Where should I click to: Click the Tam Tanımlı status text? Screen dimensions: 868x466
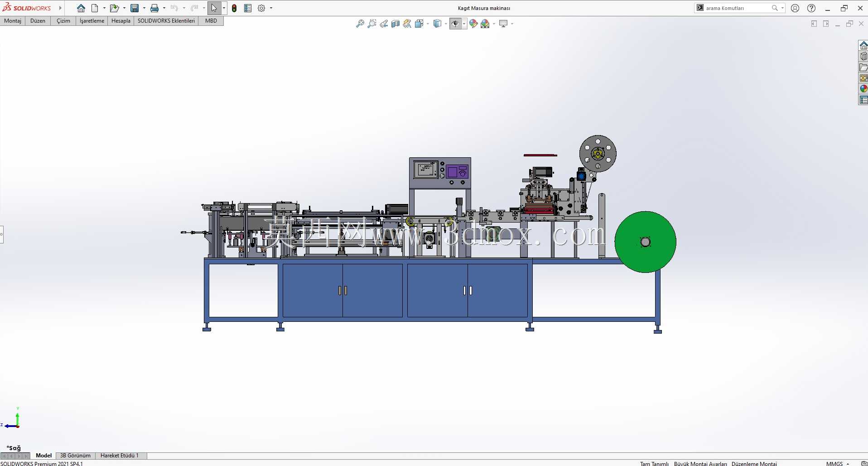654,464
